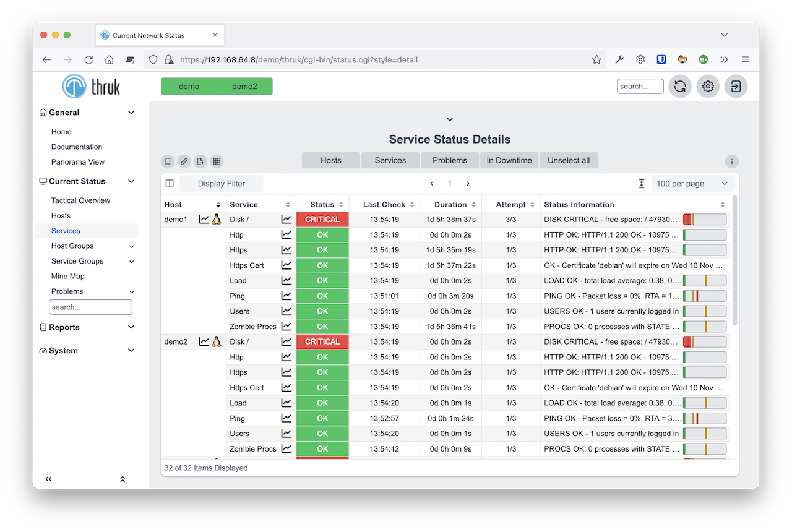The width and height of the screenshot is (792, 532).
Task: Click the perf bar for demo2 Load
Action: tap(705, 403)
